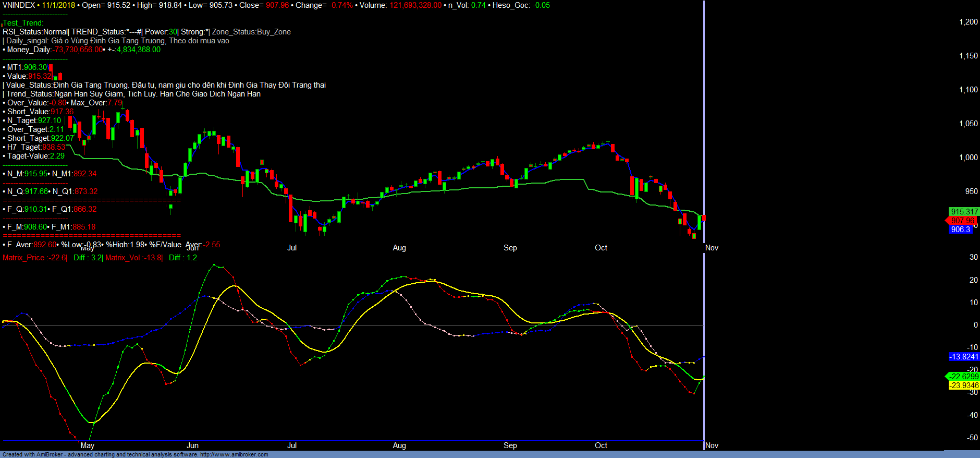Click the Oct label on the price chart axis
The width and height of the screenshot is (980, 458).
[601, 248]
